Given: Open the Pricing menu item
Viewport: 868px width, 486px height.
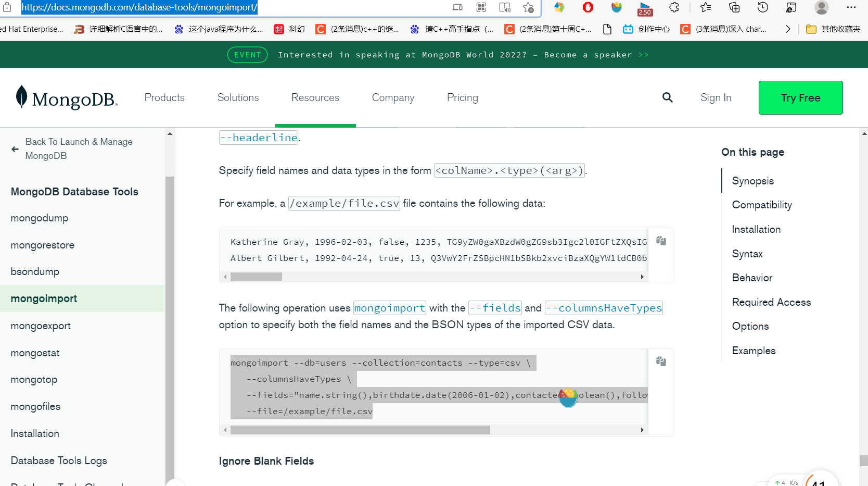Looking at the screenshot, I should pos(462,97).
